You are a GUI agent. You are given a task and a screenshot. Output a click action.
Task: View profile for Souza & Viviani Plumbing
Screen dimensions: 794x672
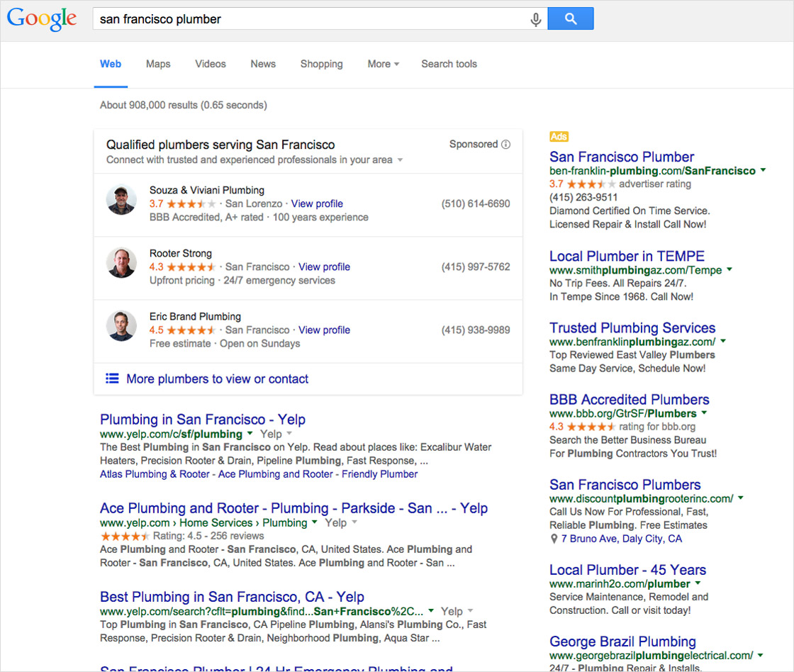317,203
